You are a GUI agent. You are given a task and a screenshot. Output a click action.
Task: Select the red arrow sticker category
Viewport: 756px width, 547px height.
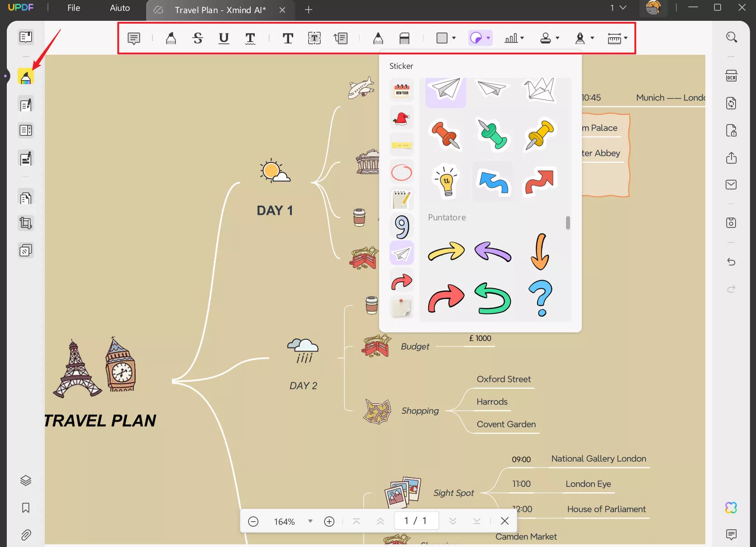coord(402,281)
